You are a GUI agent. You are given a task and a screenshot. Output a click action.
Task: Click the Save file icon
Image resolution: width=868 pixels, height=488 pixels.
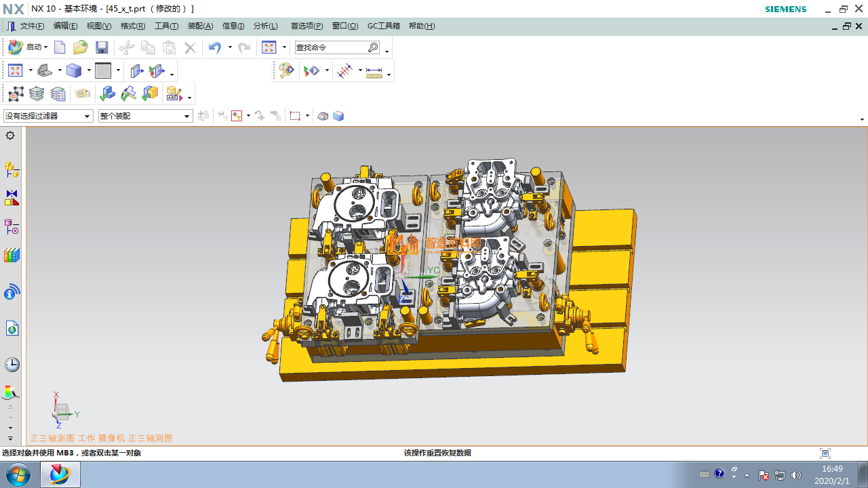(x=102, y=47)
